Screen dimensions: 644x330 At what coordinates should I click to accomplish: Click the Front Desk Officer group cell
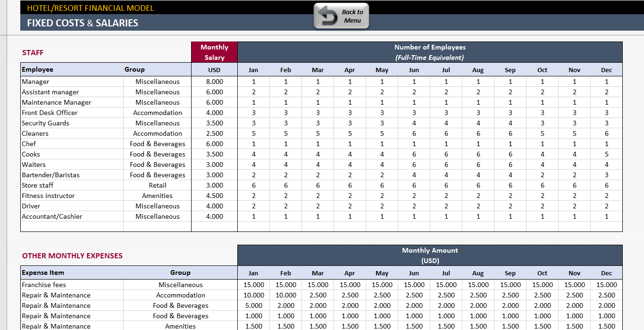pos(158,113)
